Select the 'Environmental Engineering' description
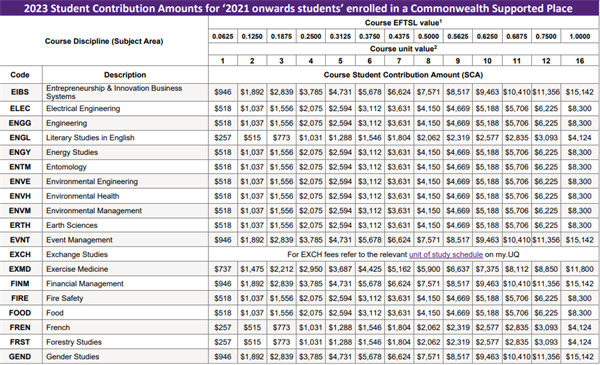The height and width of the screenshot is (365, 600). click(x=92, y=181)
